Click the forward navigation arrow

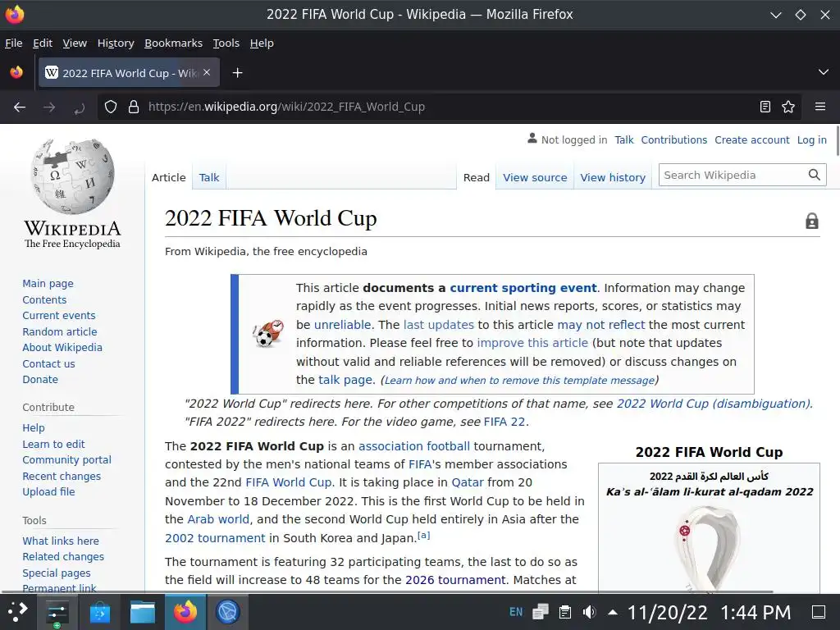[x=49, y=107]
